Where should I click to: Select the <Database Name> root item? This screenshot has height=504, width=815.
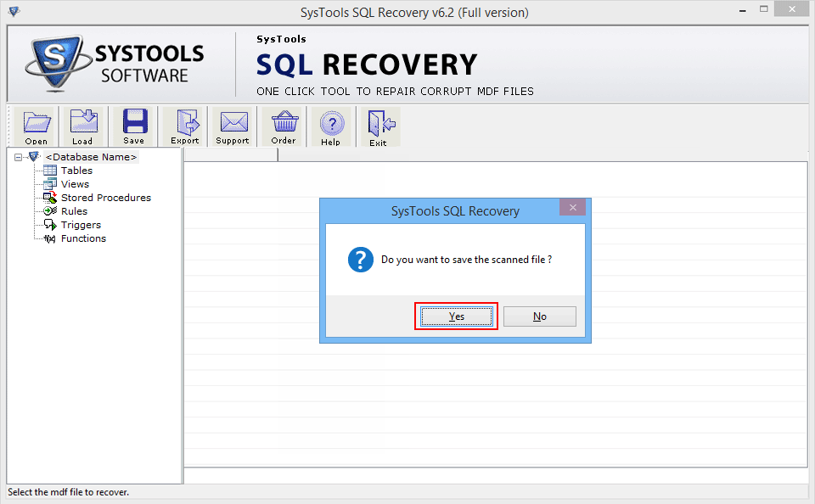pyautogui.click(x=91, y=157)
